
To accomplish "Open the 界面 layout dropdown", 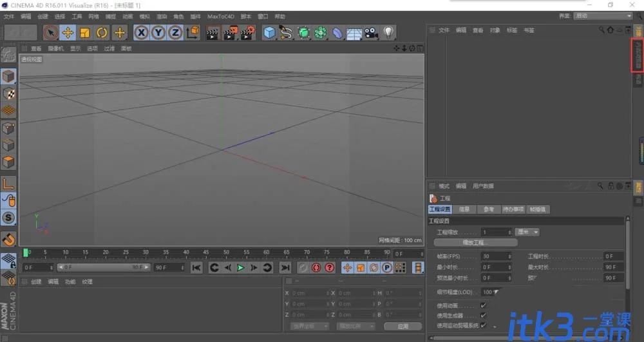I will [603, 15].
